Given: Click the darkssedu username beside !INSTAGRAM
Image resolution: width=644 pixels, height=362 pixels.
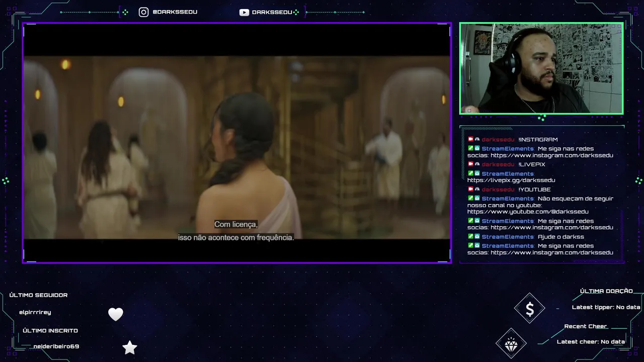Looking at the screenshot, I should point(498,140).
